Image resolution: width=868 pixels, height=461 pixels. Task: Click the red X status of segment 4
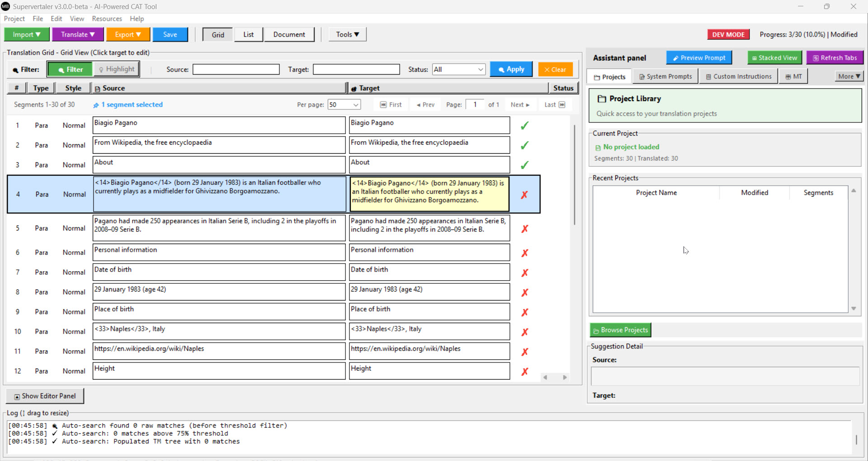point(524,195)
